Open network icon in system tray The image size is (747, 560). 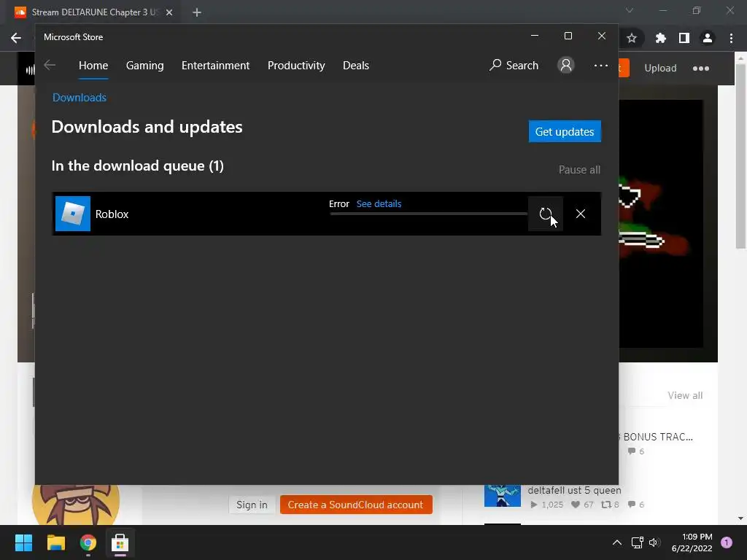tap(636, 542)
